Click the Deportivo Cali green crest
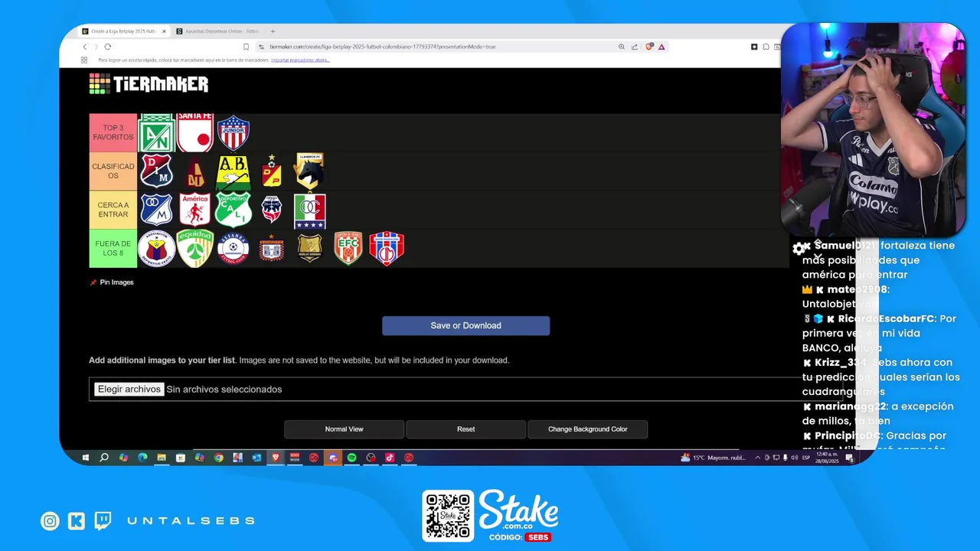Viewport: 980px width, 551px height. (233, 210)
